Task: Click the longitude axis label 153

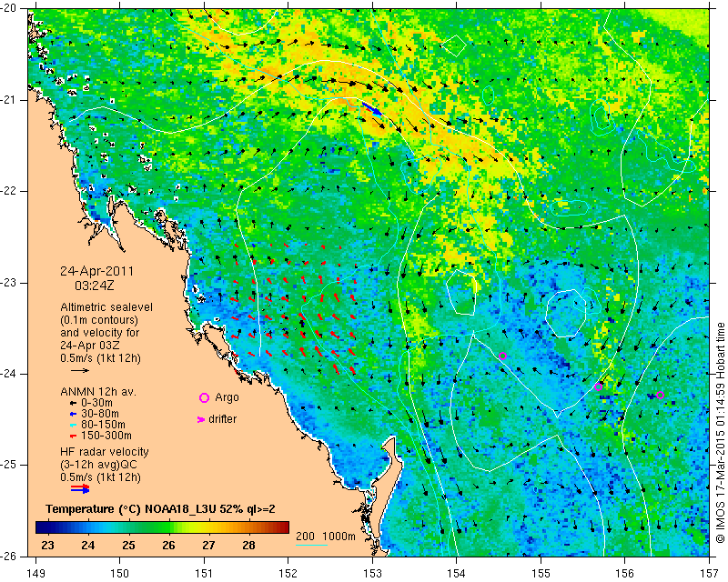Action: click(x=372, y=574)
